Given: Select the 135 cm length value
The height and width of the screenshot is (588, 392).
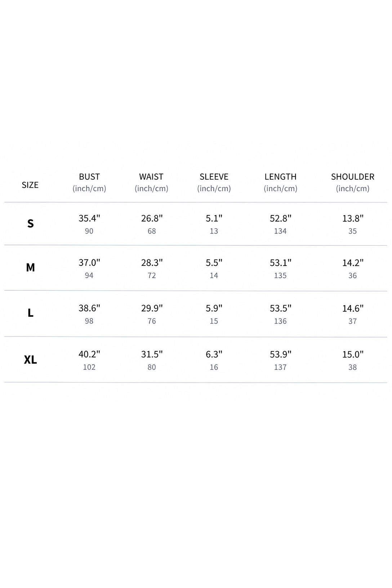Looking at the screenshot, I should (280, 276).
